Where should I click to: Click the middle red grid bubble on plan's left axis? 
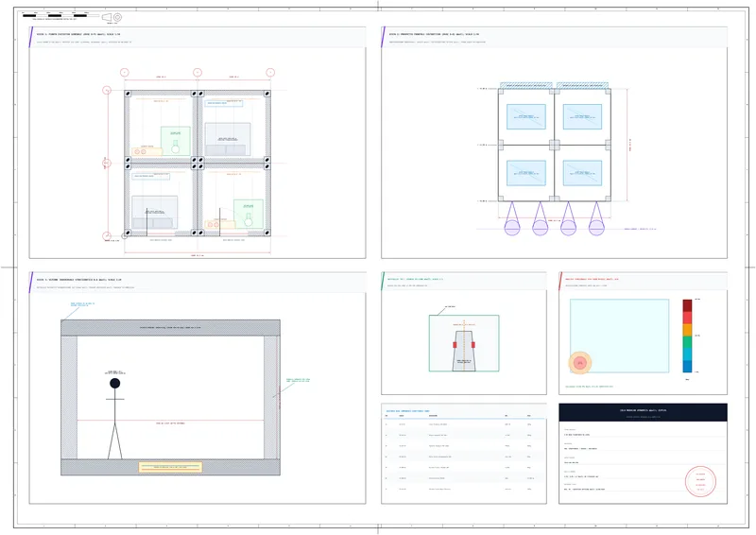coord(107,164)
